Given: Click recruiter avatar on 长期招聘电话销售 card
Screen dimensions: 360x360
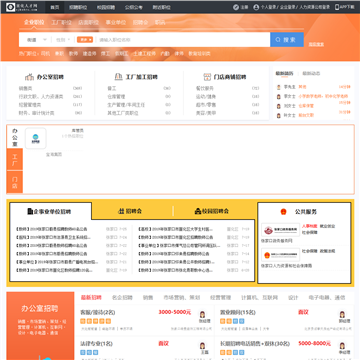Looking at the screenshot, I should (342, 346).
